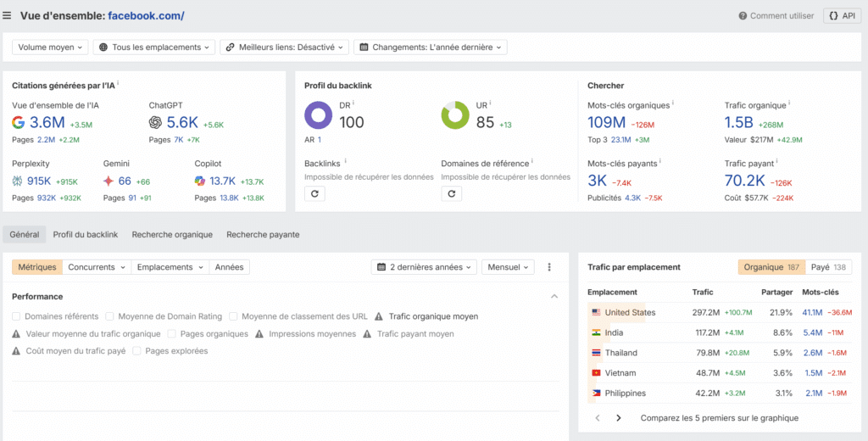This screenshot has height=441, width=868.
Task: Click the warning icon beside Trafic organique moyen
Action: tap(379, 317)
